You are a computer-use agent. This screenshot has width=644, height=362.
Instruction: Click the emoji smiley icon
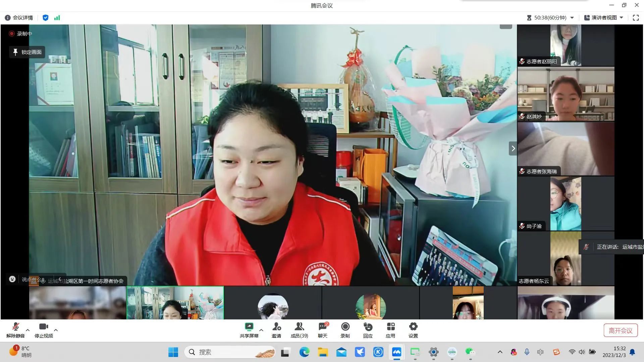tap(12, 279)
